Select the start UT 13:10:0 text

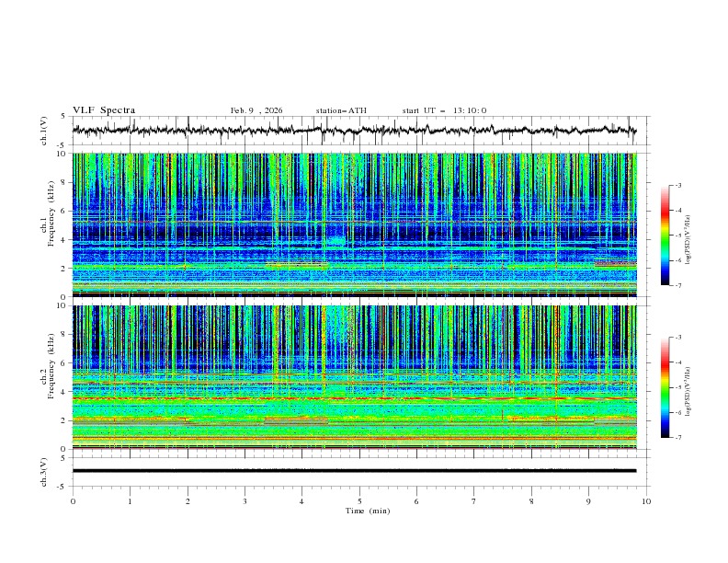(x=444, y=110)
